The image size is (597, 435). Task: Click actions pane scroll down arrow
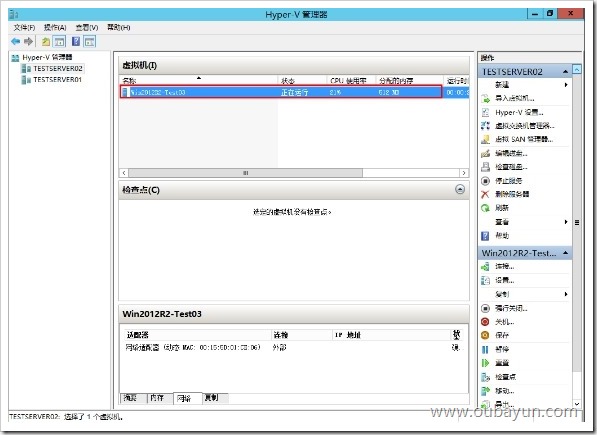coord(577,404)
